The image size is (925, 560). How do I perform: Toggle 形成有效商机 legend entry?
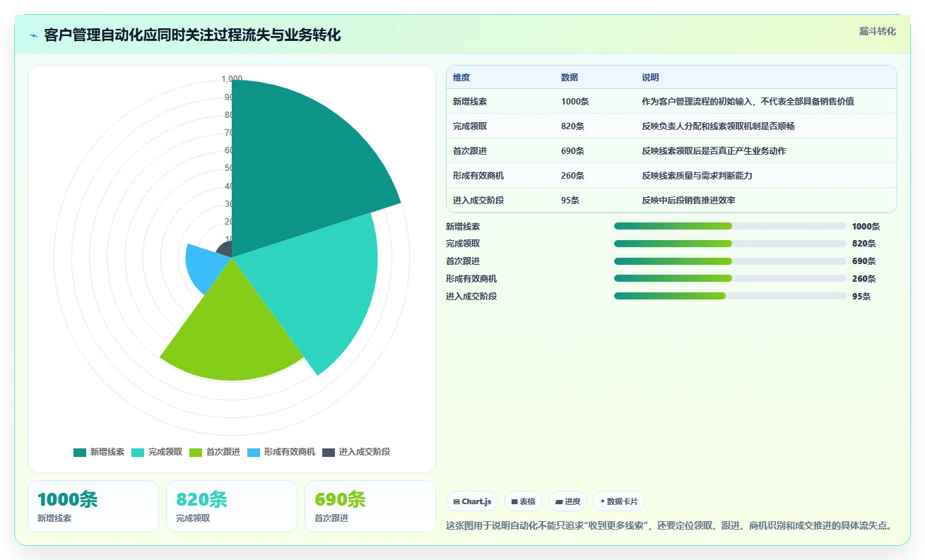(281, 452)
